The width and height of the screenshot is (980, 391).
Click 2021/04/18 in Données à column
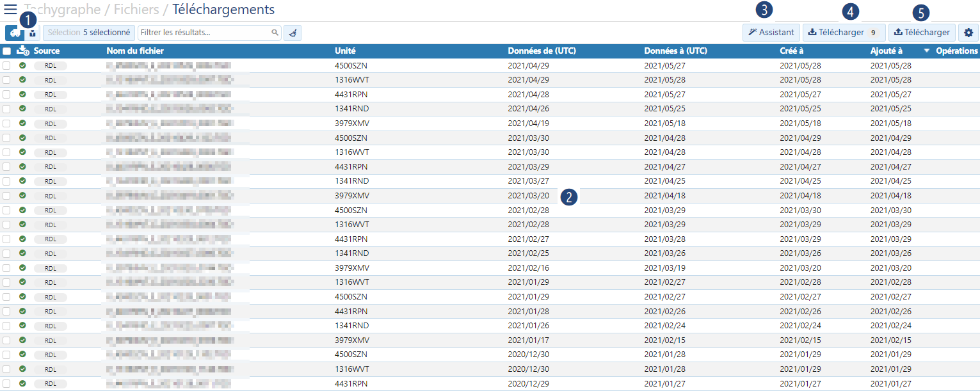click(x=665, y=196)
